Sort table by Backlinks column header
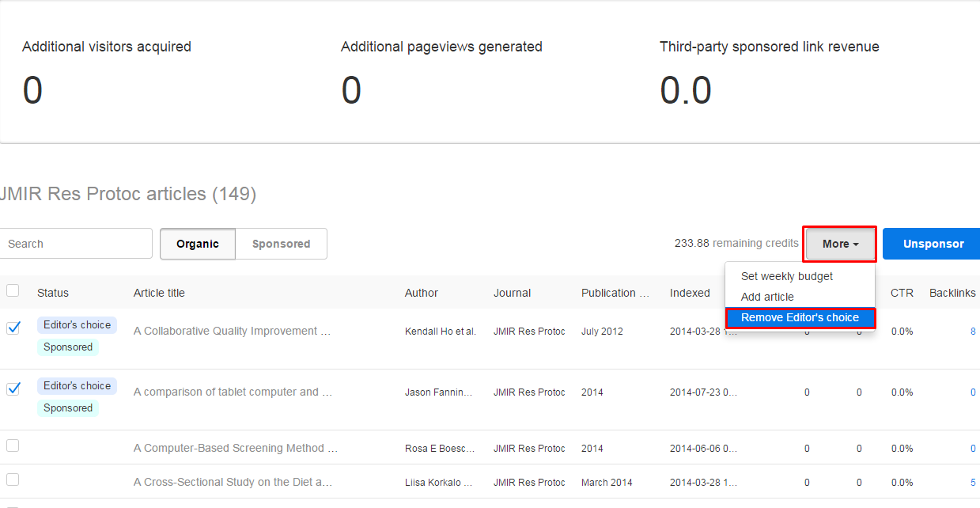The image size is (980, 508). [x=952, y=293]
